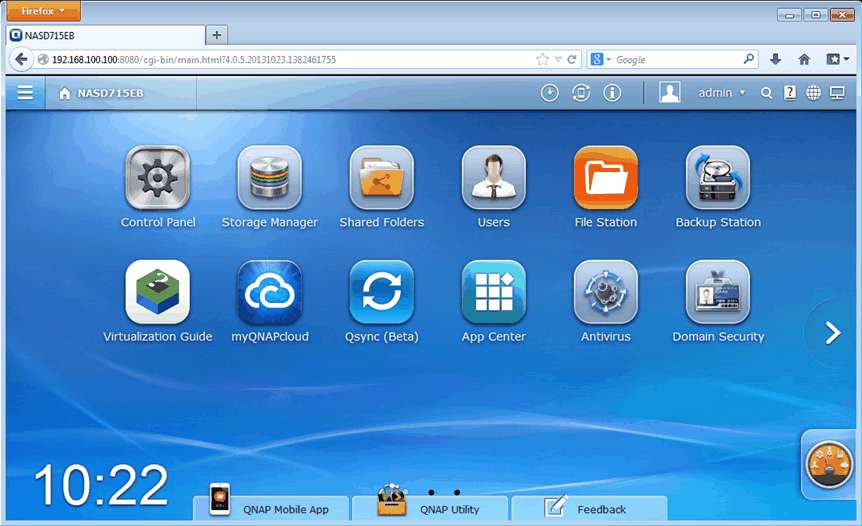Launch Storage Manager

[269, 178]
